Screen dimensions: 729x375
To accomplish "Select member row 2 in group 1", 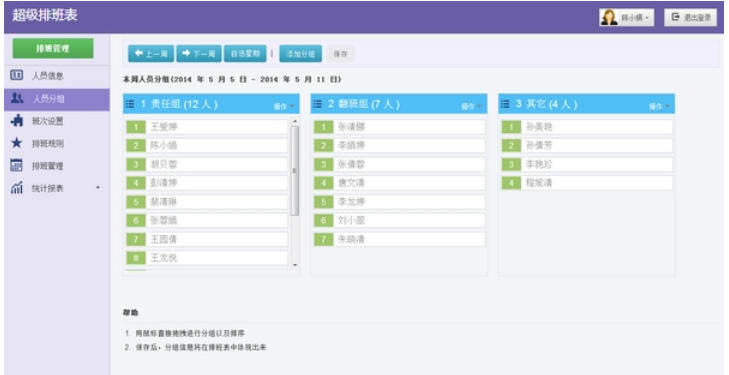I will pyautogui.click(x=207, y=145).
